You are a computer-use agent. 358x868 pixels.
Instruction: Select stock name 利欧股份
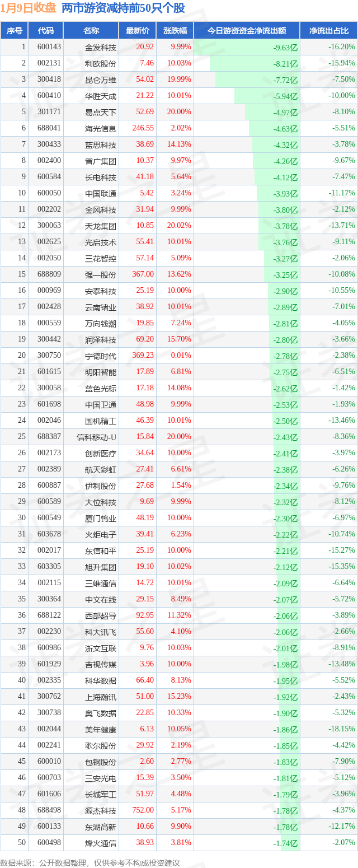pos(101,63)
